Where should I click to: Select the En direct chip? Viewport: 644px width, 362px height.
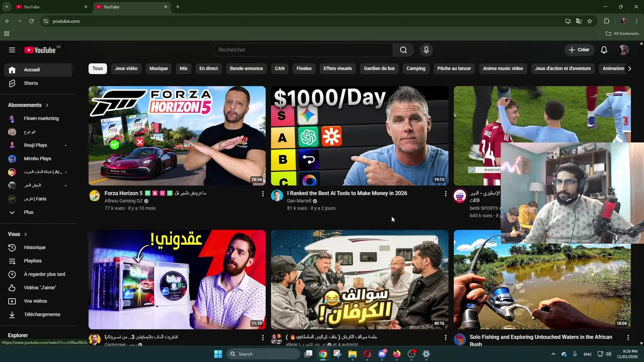coord(209,68)
